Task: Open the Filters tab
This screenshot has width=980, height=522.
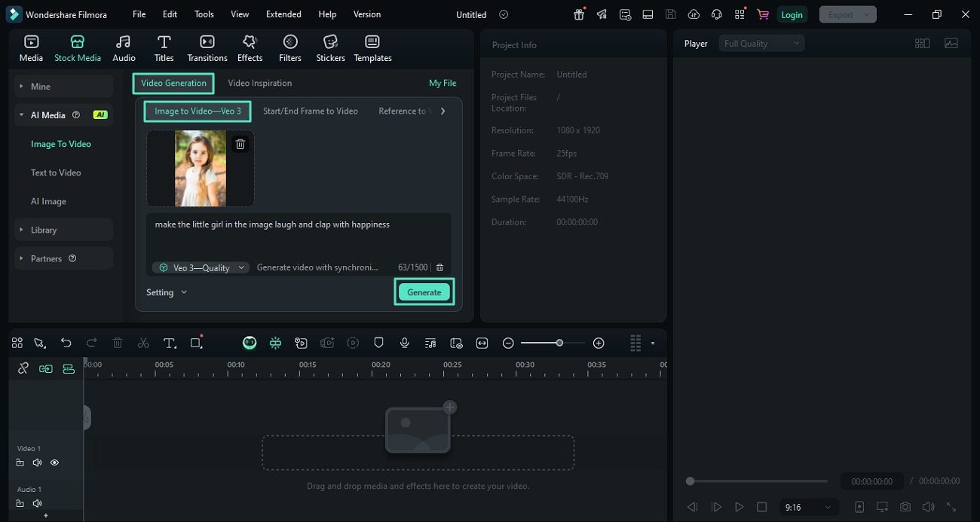Action: click(x=290, y=48)
